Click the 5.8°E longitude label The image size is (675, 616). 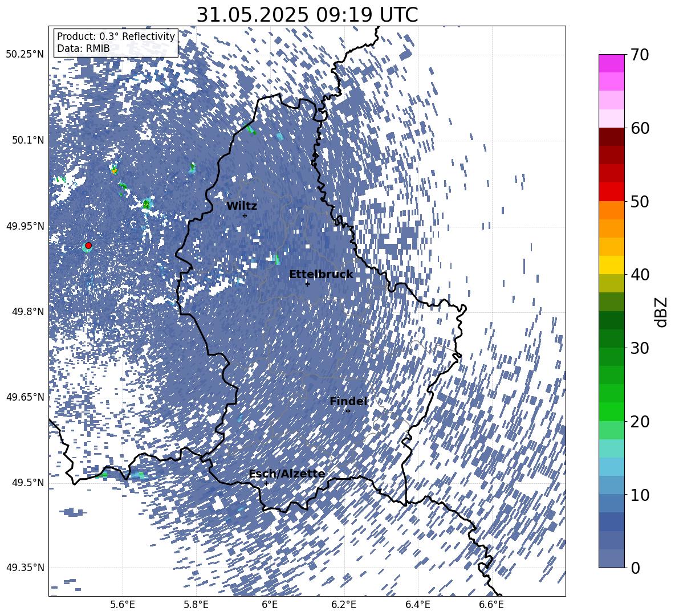[x=196, y=605]
